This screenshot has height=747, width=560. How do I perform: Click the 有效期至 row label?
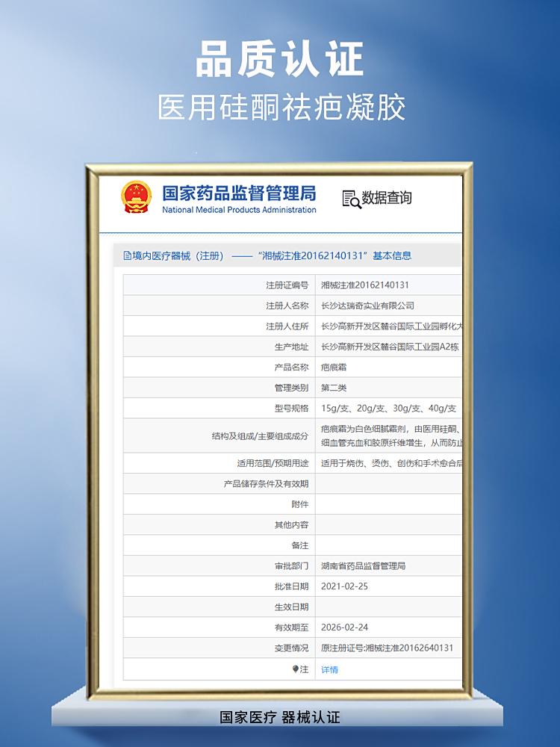click(291, 627)
